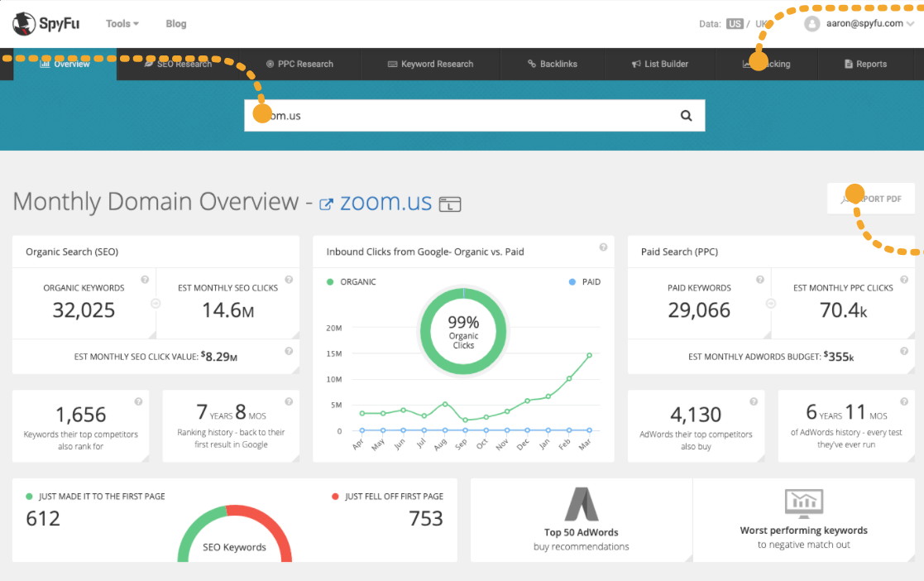Screen dimensions: 924x581
Task: Open Worst performing keywords card
Action: point(804,521)
